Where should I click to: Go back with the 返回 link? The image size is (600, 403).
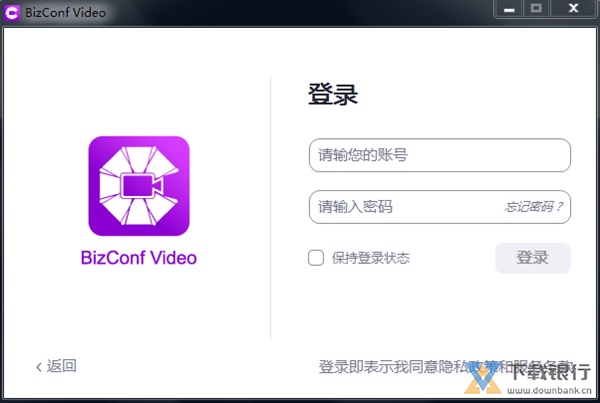(56, 366)
